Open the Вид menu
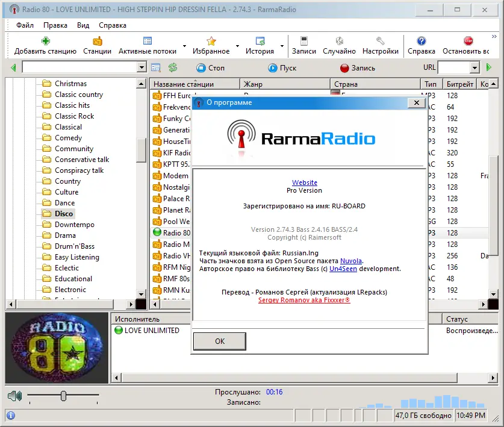The height and width of the screenshot is (427, 504). pos(83,25)
